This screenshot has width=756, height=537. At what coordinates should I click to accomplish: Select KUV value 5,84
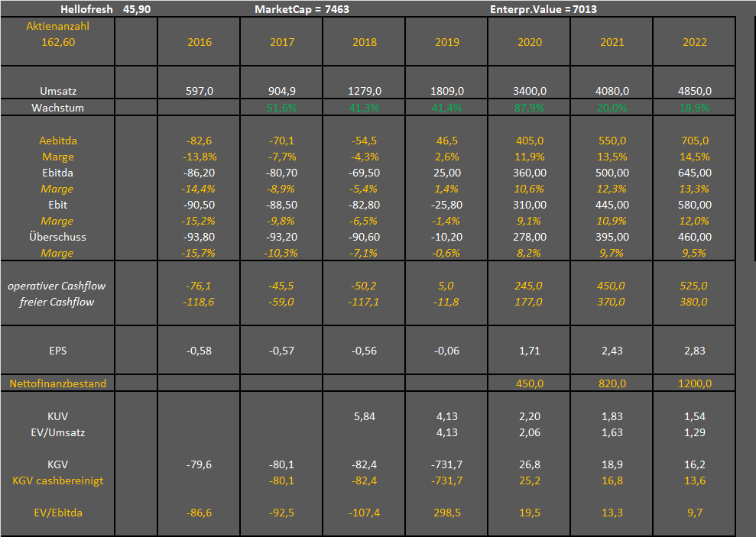click(x=364, y=416)
